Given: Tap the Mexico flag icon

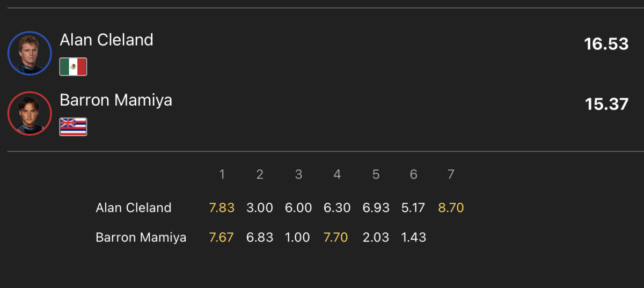Looking at the screenshot, I should [73, 67].
